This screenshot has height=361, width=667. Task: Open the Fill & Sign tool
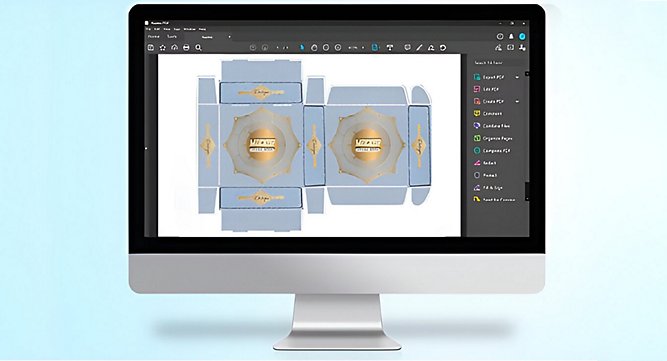coord(488,188)
